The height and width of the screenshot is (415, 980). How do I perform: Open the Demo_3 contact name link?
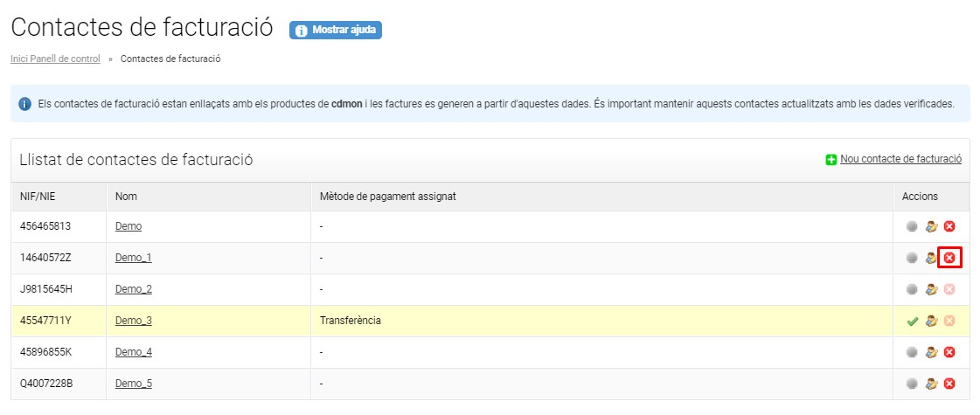tap(134, 321)
